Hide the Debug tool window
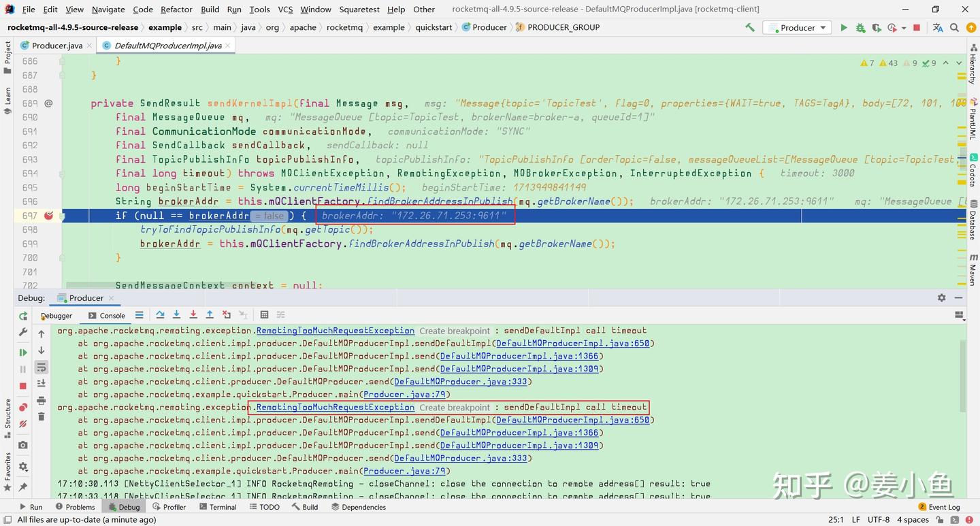 point(958,298)
